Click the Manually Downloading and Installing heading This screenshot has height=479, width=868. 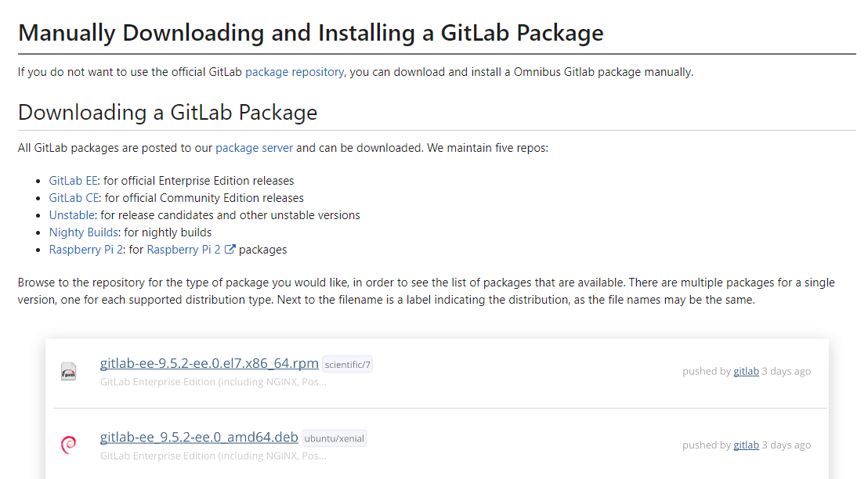click(310, 33)
